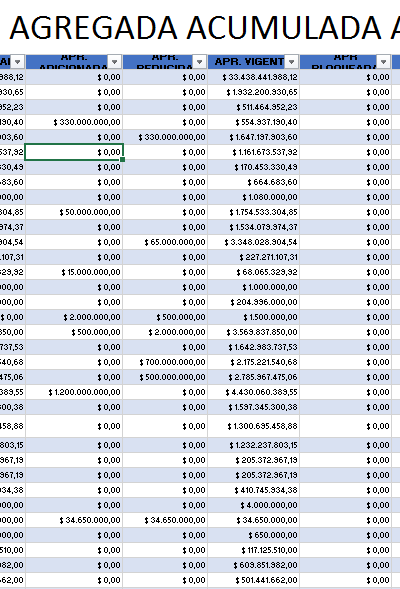Click the fill handle of the selected cell
Screen dimensions: 400x589
[122, 160]
